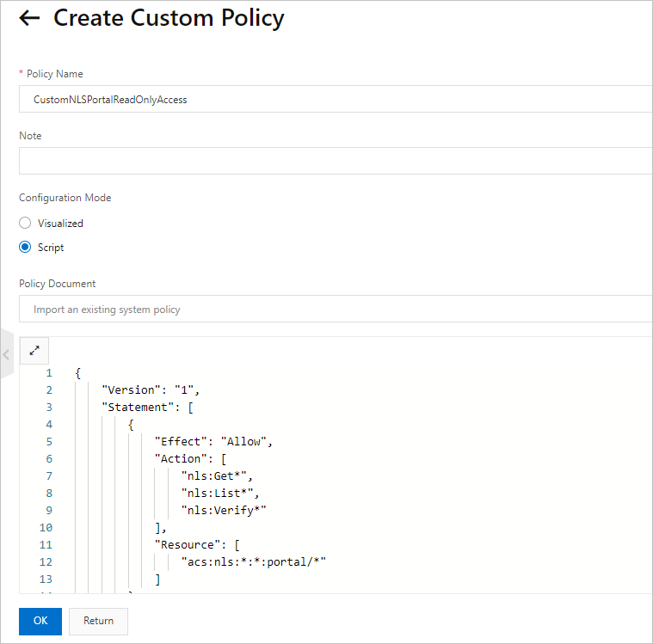Screen dimensions: 653x644
Task: Confirm policy creation with OK
Action: [40, 621]
